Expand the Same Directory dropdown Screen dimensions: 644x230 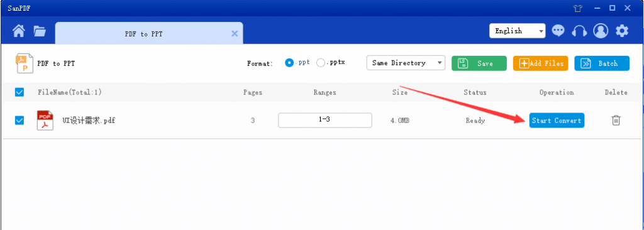point(406,63)
